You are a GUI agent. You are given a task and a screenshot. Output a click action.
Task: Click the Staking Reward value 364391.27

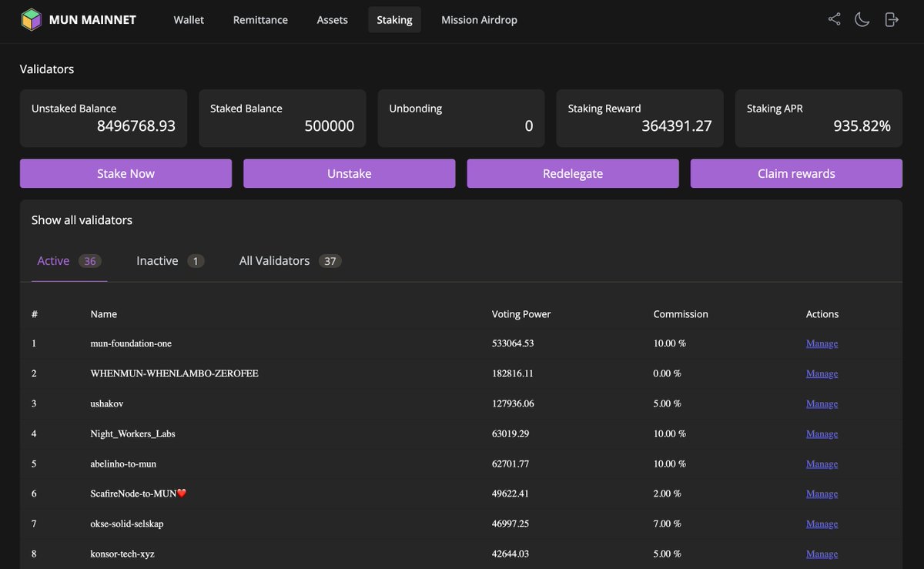[x=677, y=126]
